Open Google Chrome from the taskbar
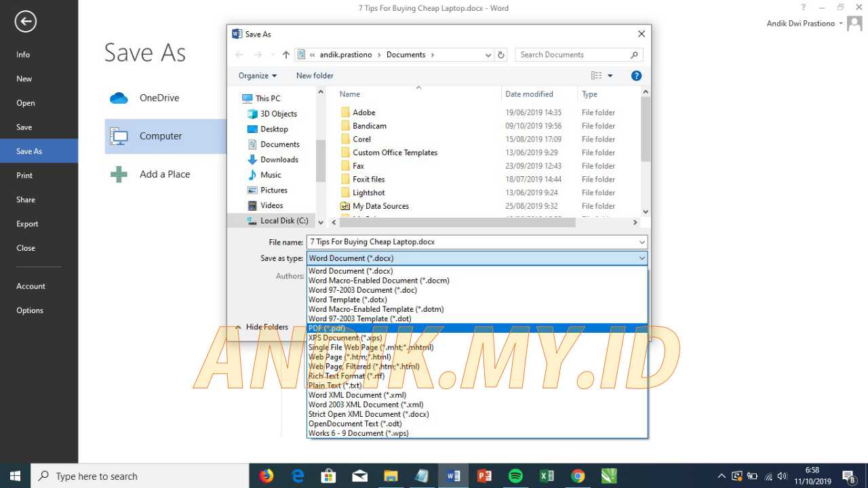The height and width of the screenshot is (488, 868). click(578, 476)
